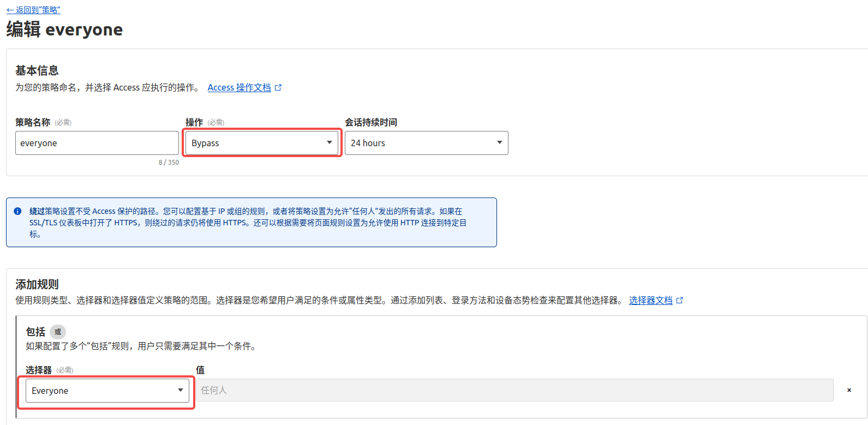
Task: Click the bold 绕过 text in banner
Action: pyautogui.click(x=37, y=211)
